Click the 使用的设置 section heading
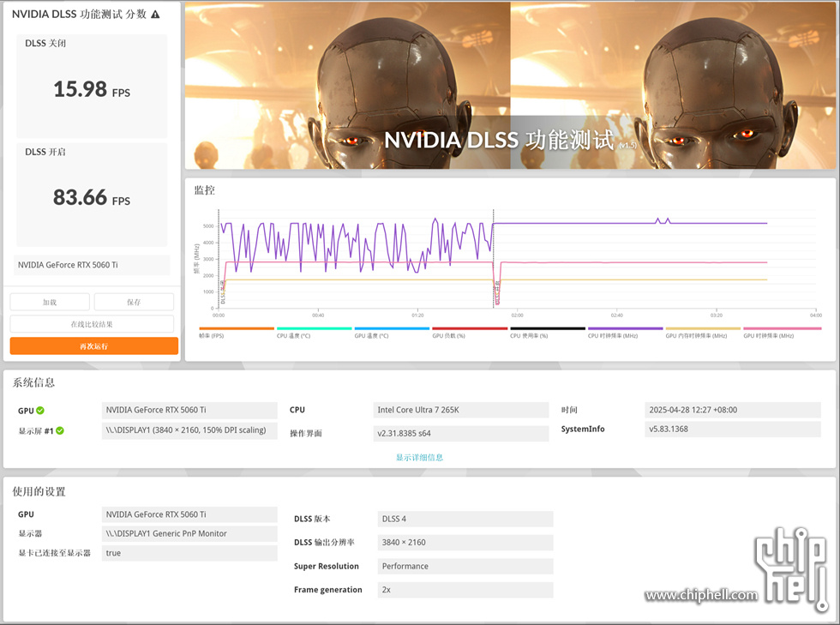Viewport: 840px width, 625px height. [39, 491]
